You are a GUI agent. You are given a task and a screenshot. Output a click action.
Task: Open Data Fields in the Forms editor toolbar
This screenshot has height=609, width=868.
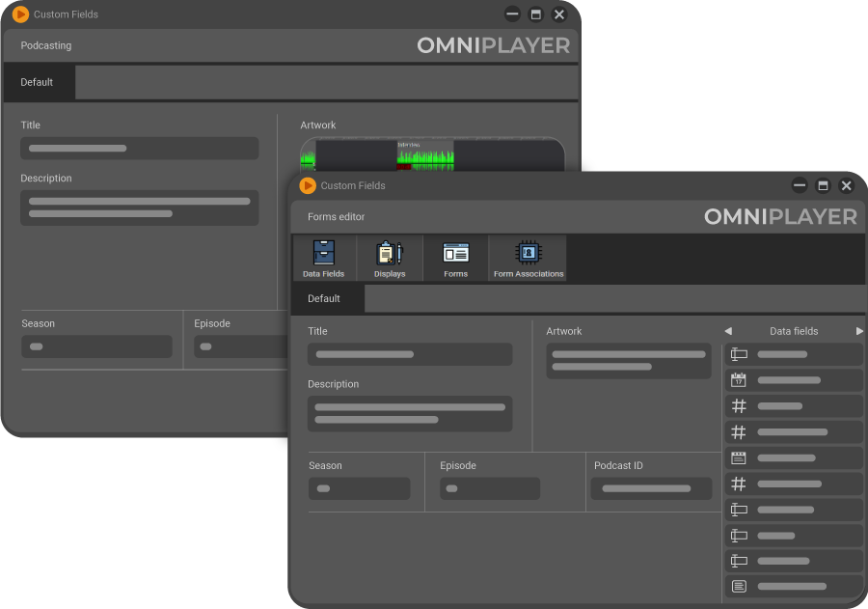pyautogui.click(x=324, y=259)
